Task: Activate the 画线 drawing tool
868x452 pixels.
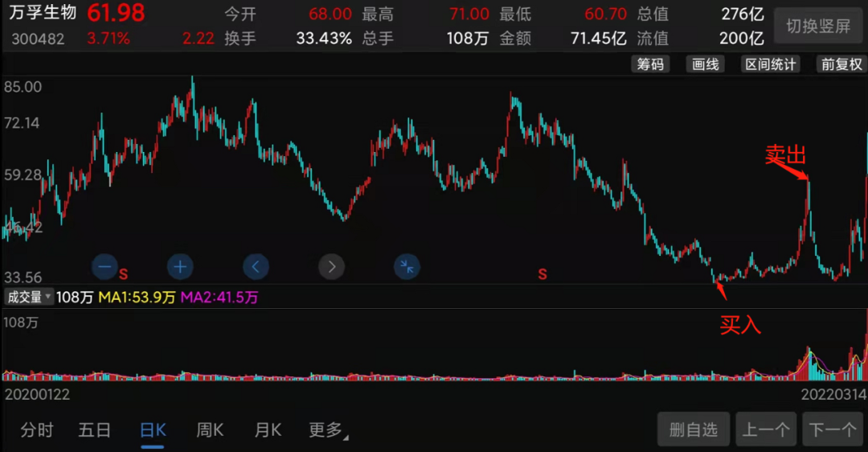Action: tap(706, 64)
